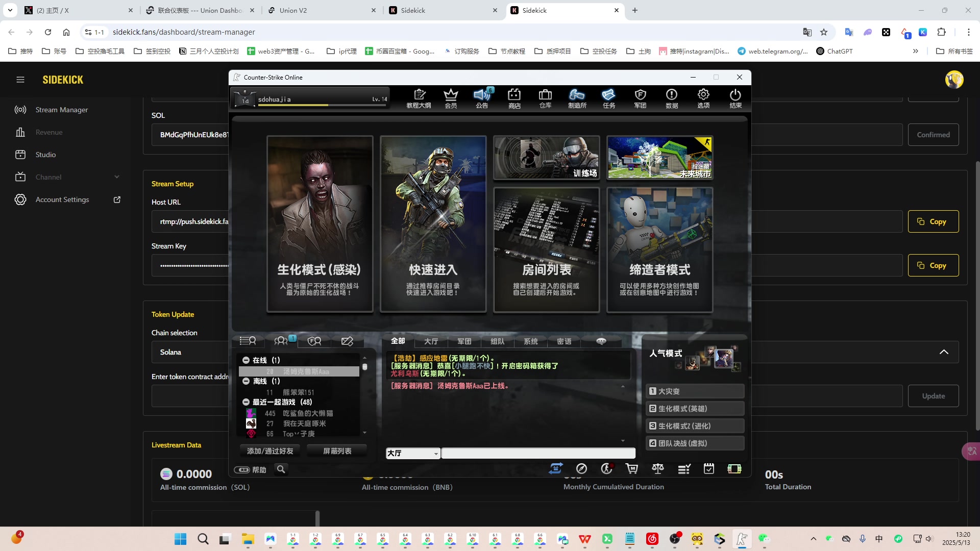Show hidden system tray icons chevron
Viewport: 980px width, 551px height.
coord(814,539)
